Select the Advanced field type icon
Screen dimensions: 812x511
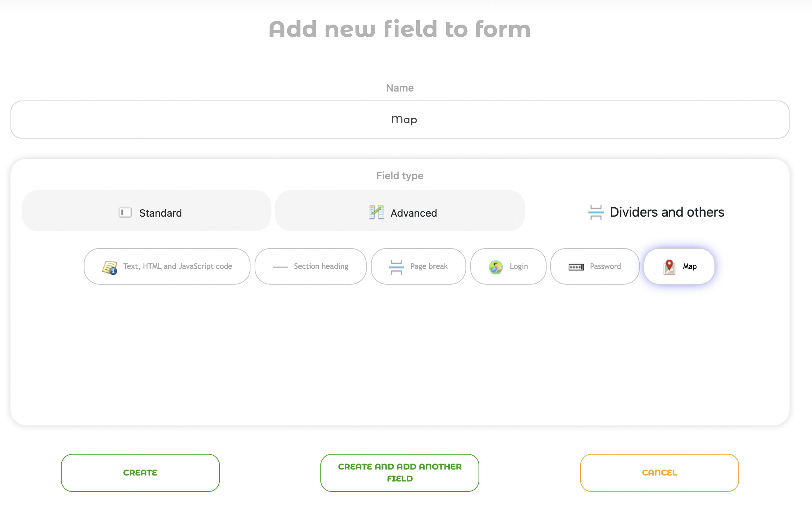pos(377,212)
